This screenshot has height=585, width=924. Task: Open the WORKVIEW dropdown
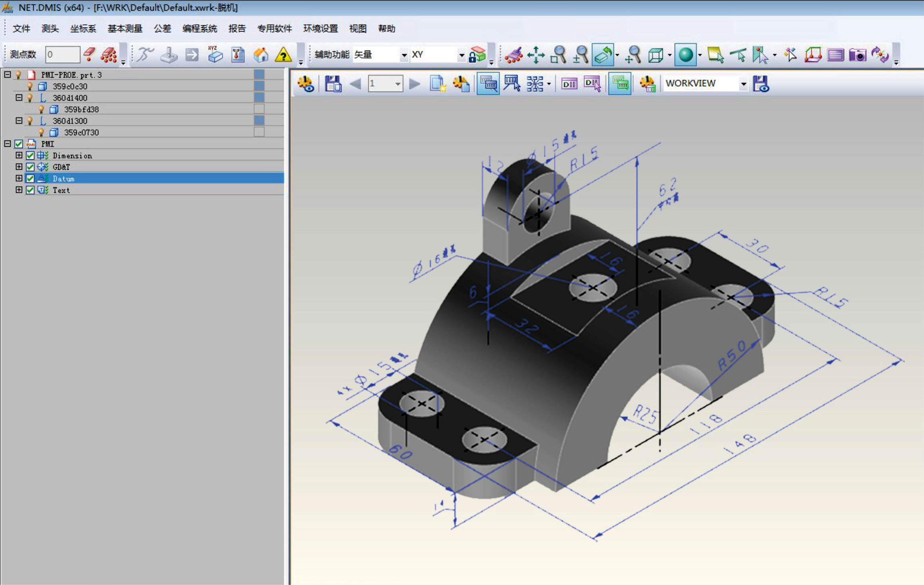743,84
